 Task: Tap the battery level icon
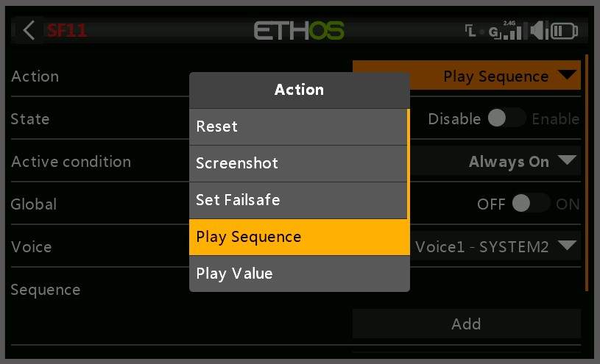pos(565,31)
